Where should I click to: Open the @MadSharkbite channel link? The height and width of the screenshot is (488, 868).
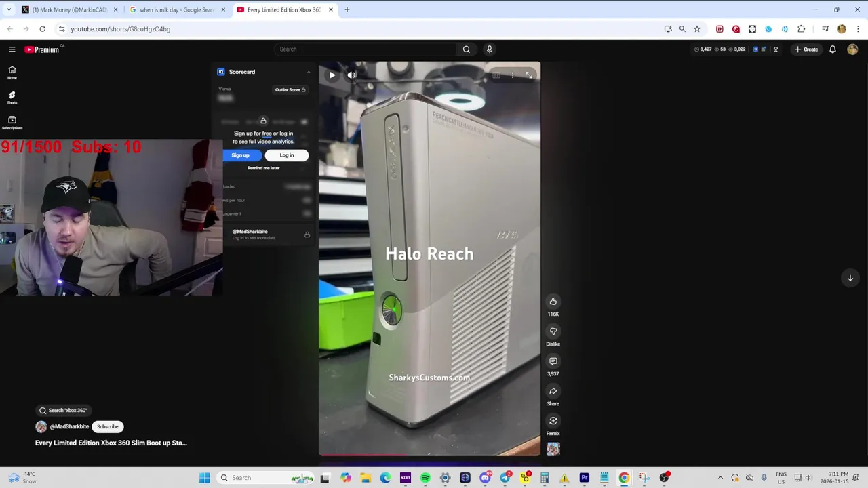click(x=69, y=427)
